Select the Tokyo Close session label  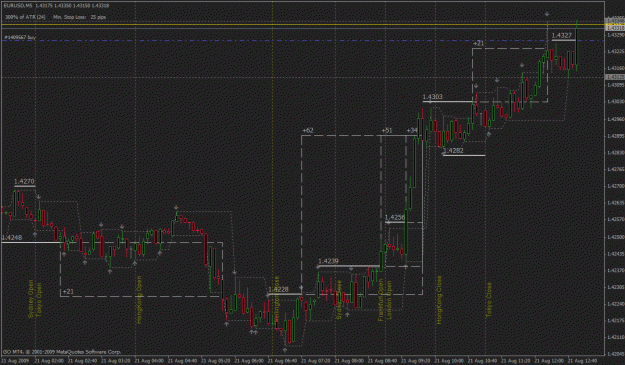(x=489, y=300)
